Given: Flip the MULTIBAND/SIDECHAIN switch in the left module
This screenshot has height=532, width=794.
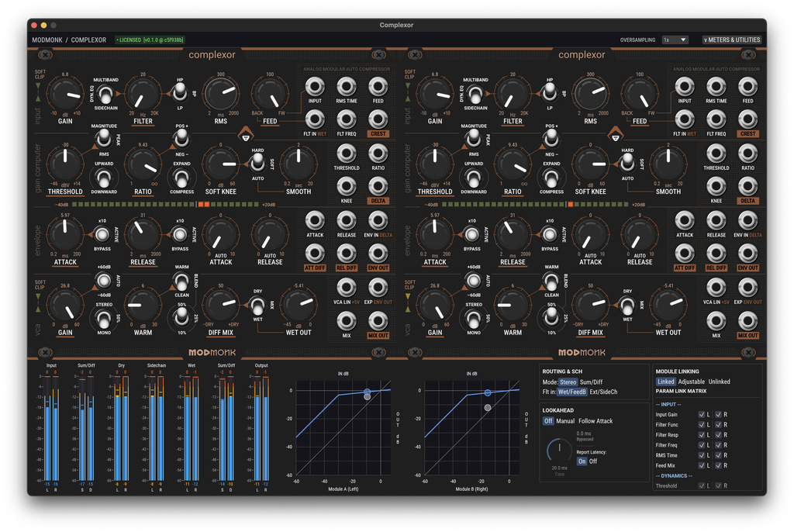Looking at the screenshot, I should [x=105, y=95].
